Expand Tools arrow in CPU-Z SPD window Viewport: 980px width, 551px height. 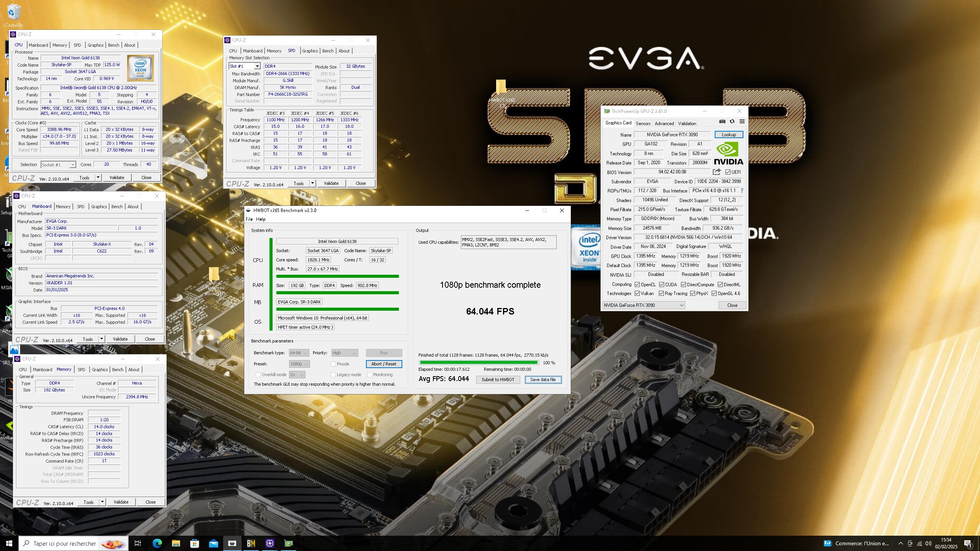coord(312,183)
